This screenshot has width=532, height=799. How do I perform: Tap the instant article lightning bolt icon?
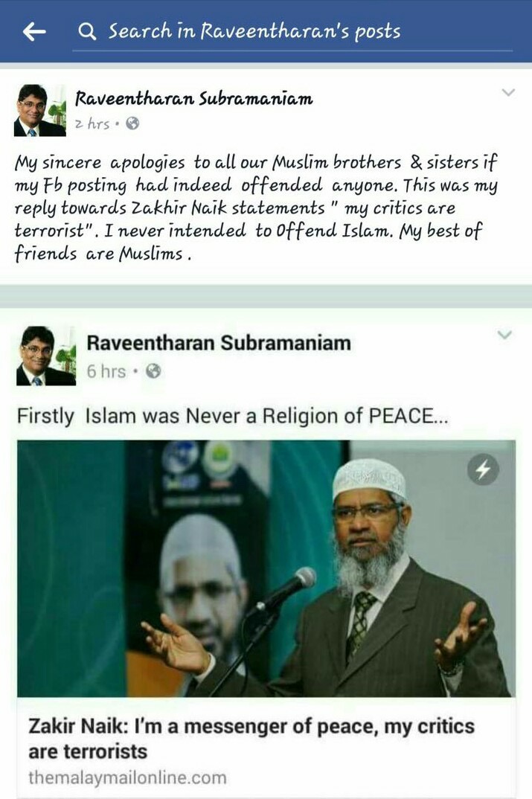coord(483,469)
